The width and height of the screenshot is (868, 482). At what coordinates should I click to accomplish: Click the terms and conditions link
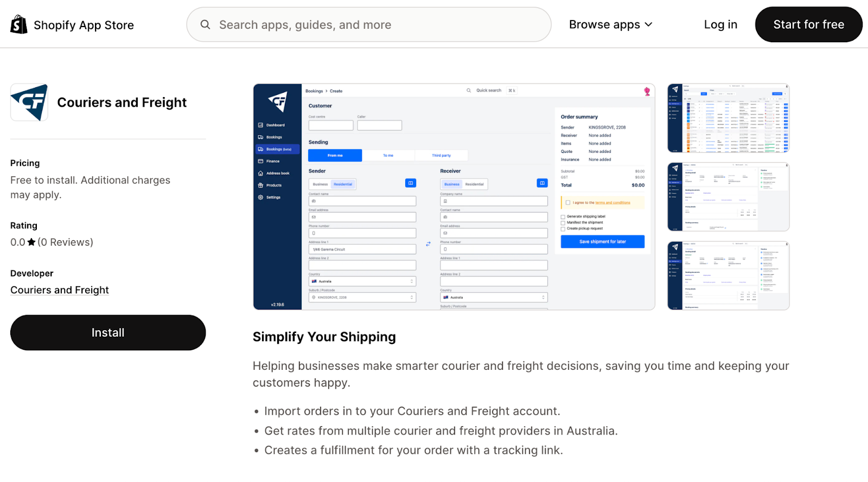click(x=612, y=203)
